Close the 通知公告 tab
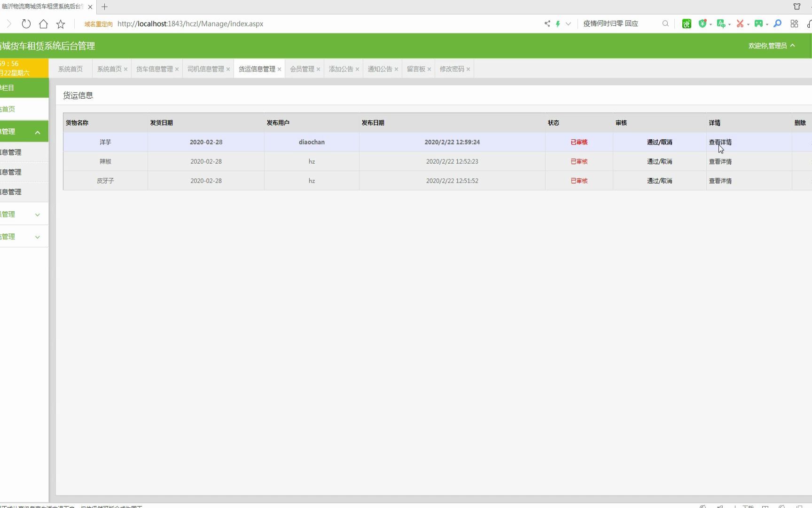This screenshot has height=508, width=812. coord(396,69)
